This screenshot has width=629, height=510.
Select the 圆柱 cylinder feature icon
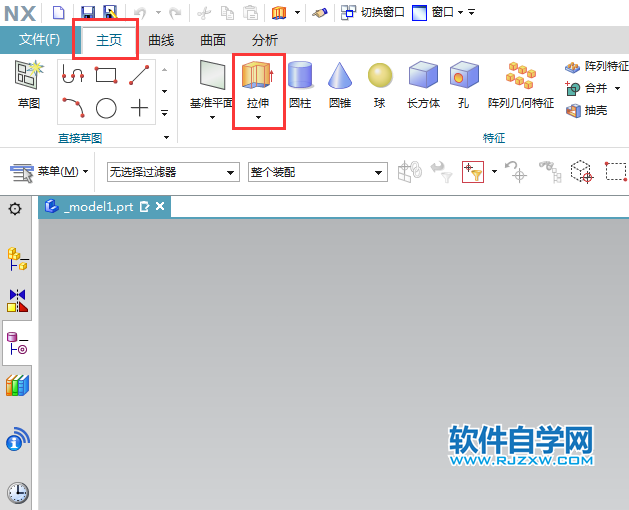pos(300,78)
